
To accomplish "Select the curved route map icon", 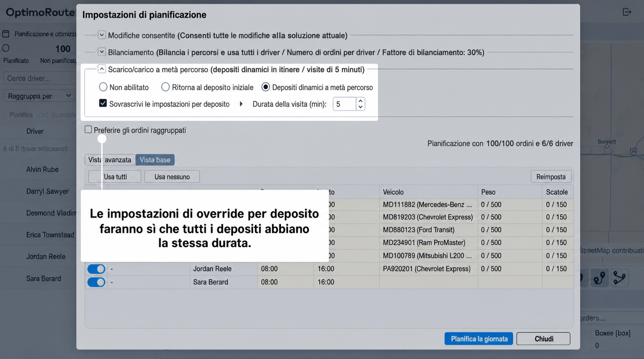I will tap(600, 278).
